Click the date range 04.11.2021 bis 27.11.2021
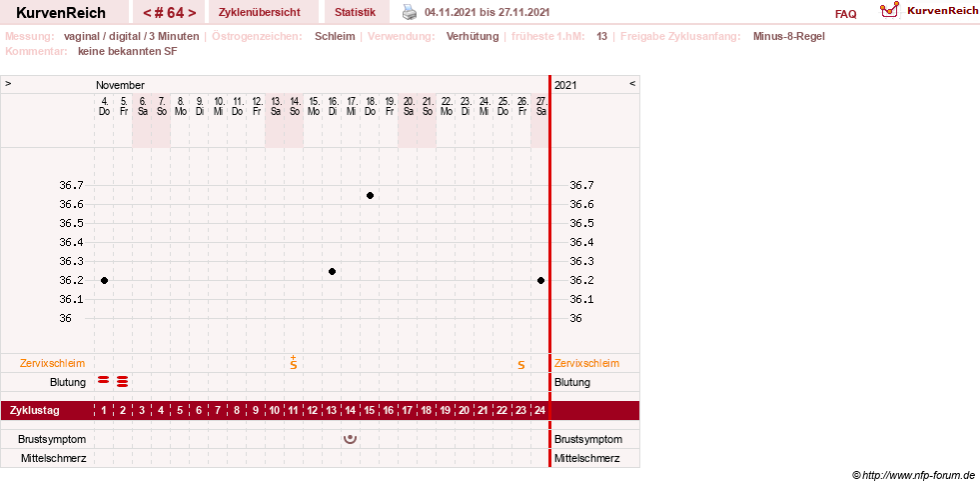The width and height of the screenshot is (980, 487). (x=487, y=13)
